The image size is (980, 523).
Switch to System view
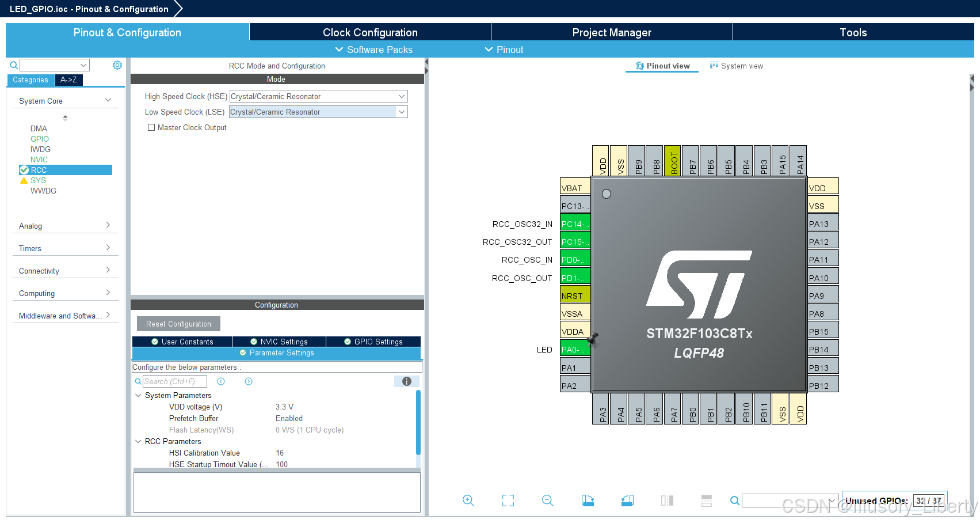pyautogui.click(x=737, y=66)
